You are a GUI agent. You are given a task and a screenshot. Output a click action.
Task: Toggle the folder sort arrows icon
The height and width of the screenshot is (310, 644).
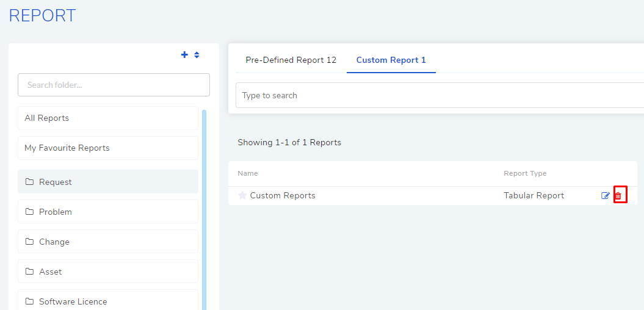click(197, 54)
